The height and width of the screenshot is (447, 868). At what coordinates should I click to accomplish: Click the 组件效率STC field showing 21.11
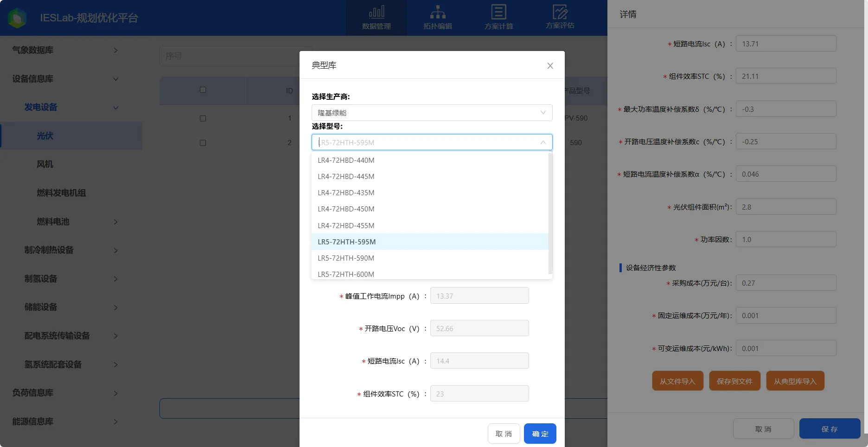(786, 76)
